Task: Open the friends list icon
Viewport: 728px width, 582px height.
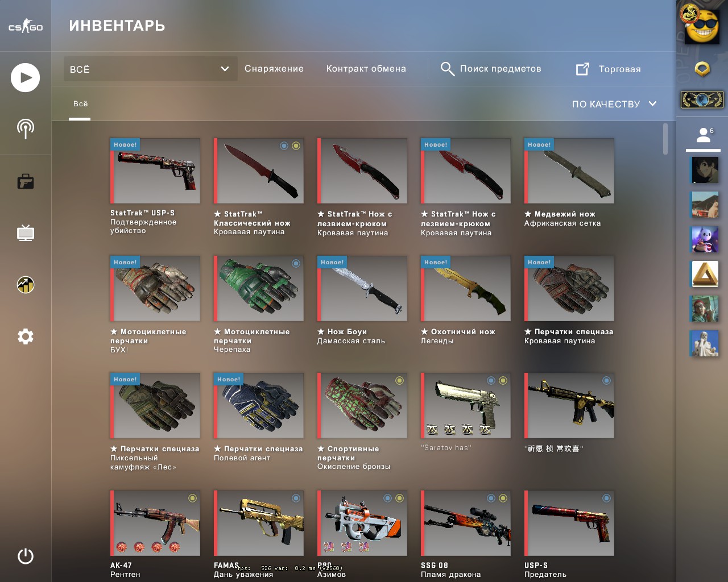Action: pyautogui.click(x=705, y=135)
